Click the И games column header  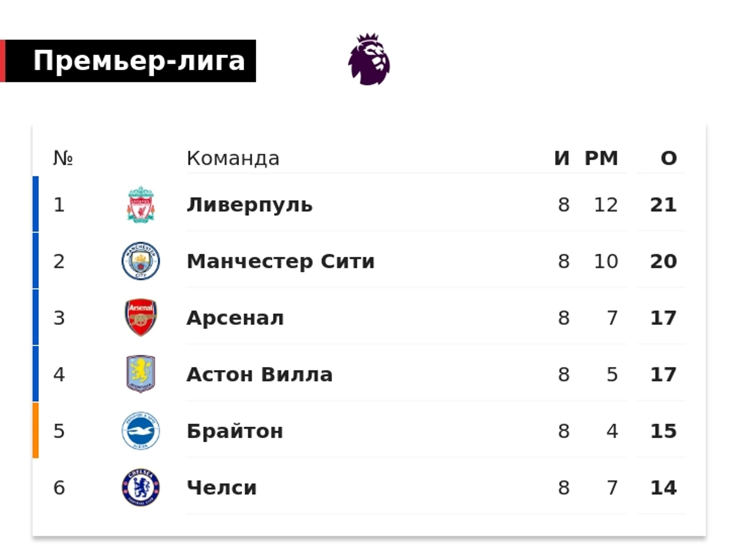(562, 158)
